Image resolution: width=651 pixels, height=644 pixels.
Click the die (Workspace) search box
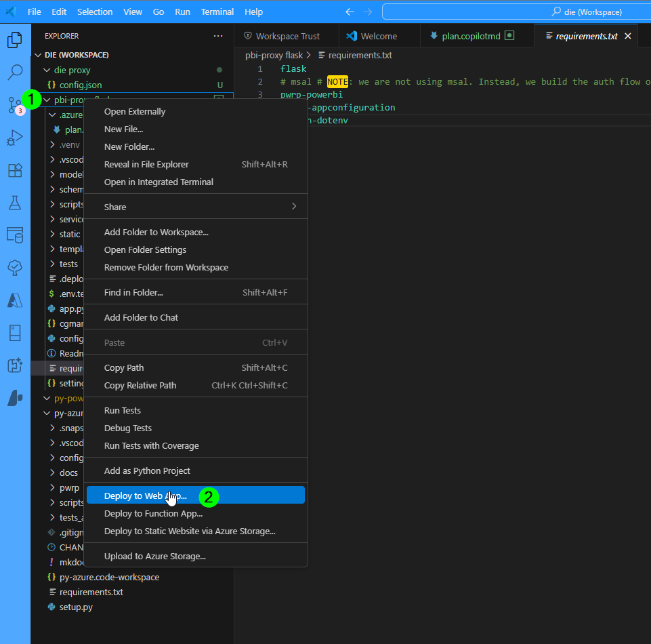coord(516,12)
